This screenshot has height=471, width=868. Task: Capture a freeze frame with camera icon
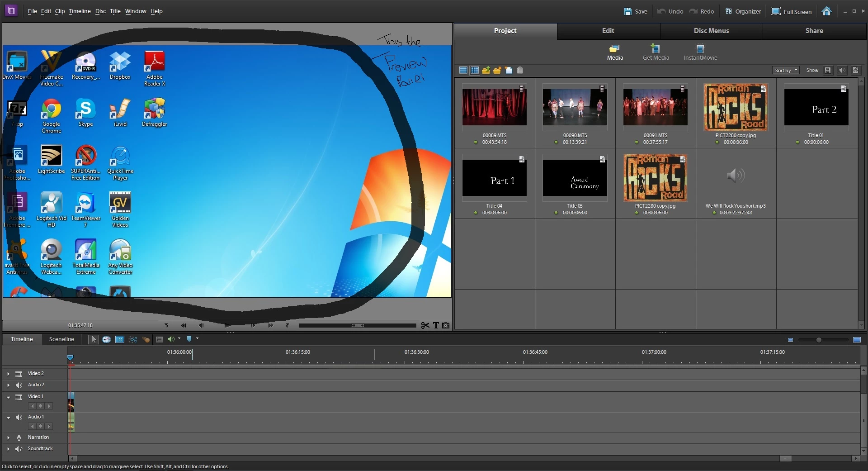446,325
